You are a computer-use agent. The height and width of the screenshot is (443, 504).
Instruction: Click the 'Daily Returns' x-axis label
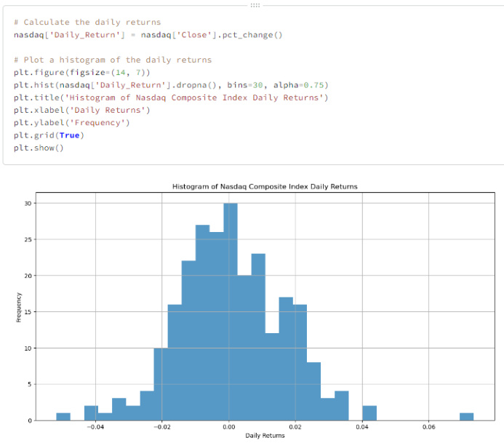265,436
